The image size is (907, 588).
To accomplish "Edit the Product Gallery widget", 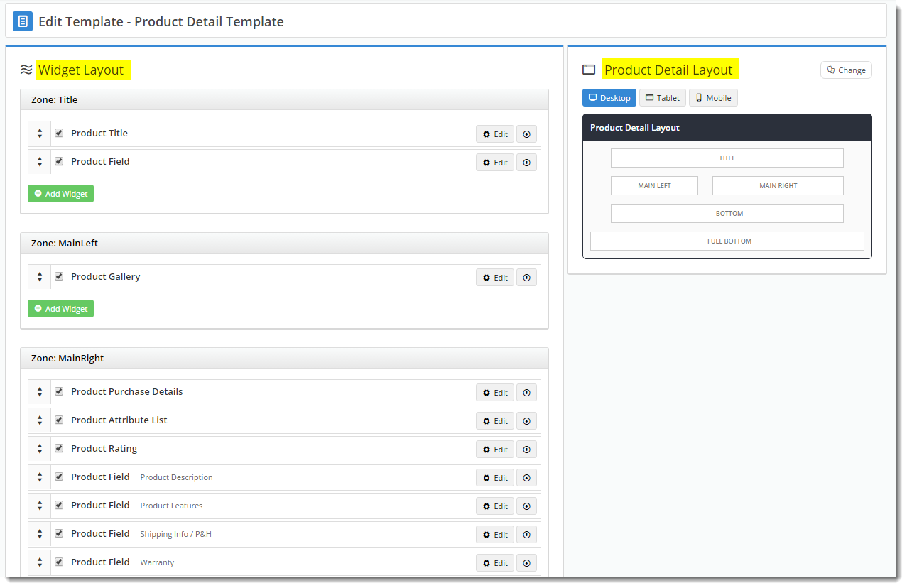I will (495, 278).
